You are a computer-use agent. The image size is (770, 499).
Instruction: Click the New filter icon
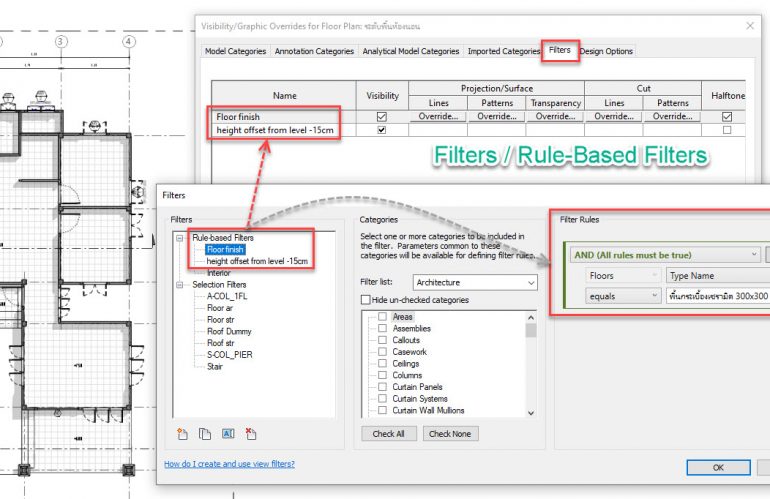tap(183, 434)
